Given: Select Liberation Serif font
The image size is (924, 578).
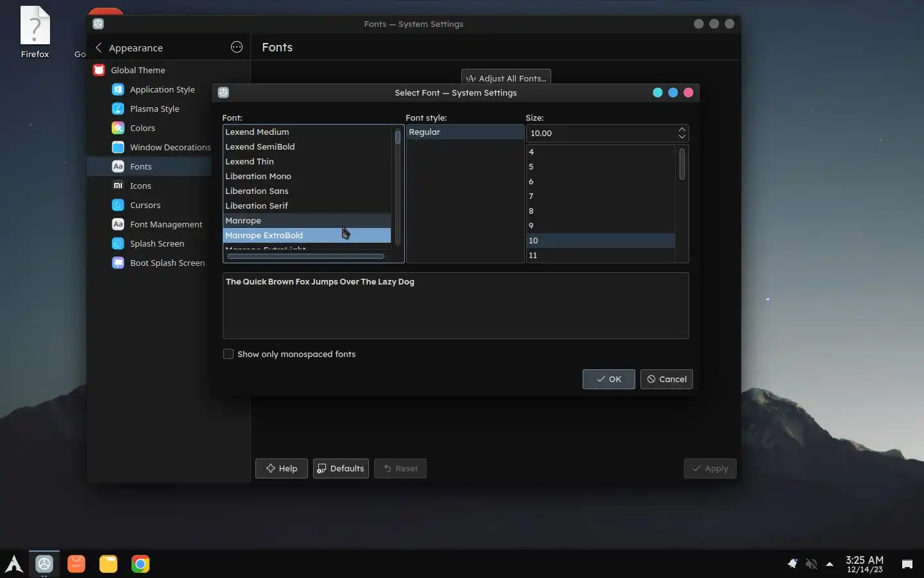Looking at the screenshot, I should (x=307, y=206).
